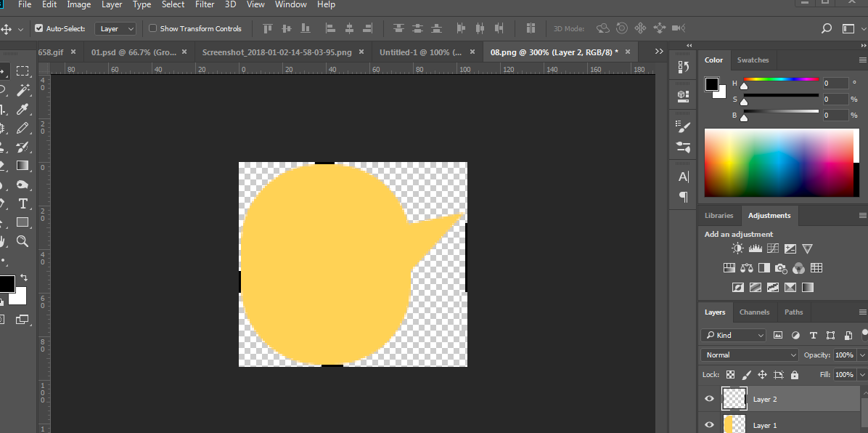868x433 pixels.
Task: Add a Color Balance adjustment
Action: (x=747, y=268)
